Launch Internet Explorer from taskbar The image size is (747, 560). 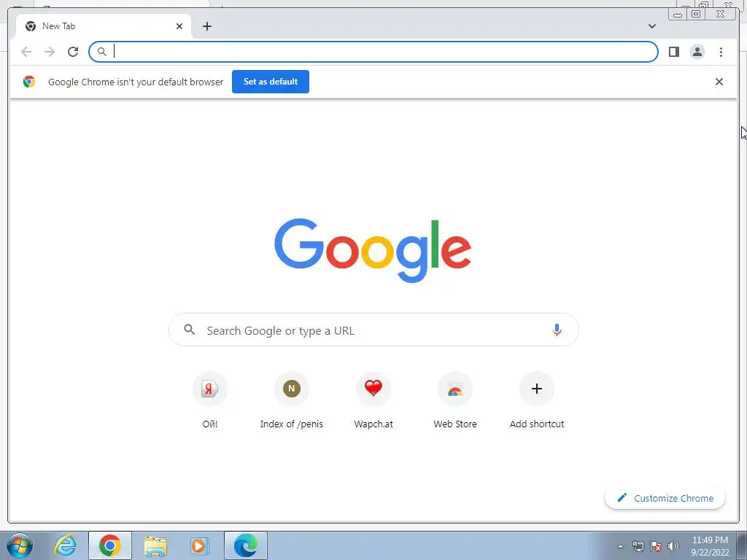click(65, 545)
